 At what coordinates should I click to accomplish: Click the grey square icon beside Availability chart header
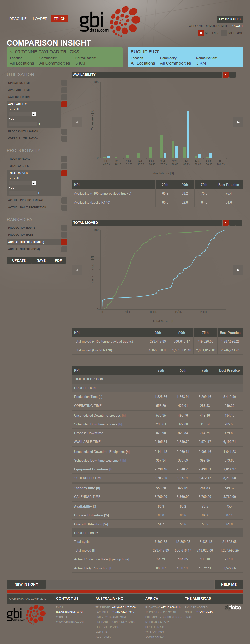(233, 75)
